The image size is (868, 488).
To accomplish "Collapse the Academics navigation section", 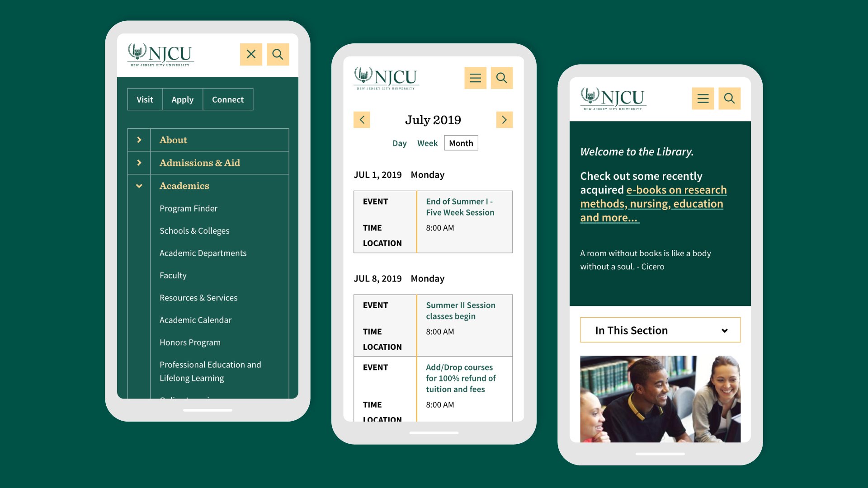I will tap(138, 185).
